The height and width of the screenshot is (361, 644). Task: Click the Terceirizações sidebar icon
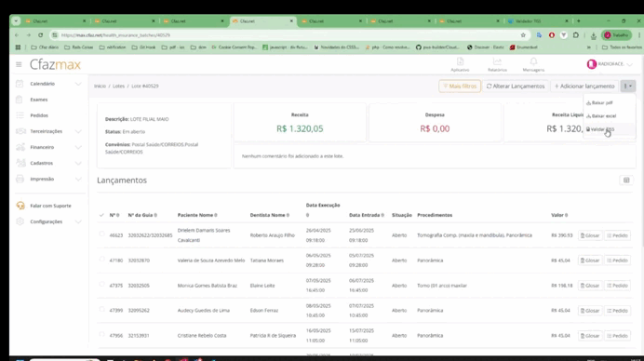20,131
